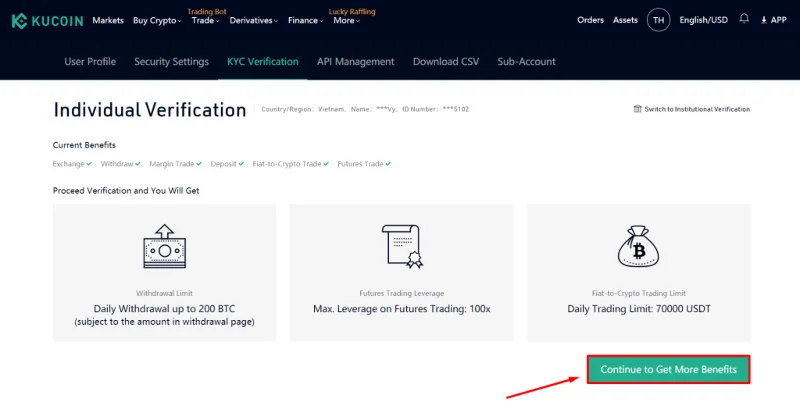This screenshot has width=800, height=409.
Task: Click the green check beside Withdraw
Action: click(x=138, y=164)
